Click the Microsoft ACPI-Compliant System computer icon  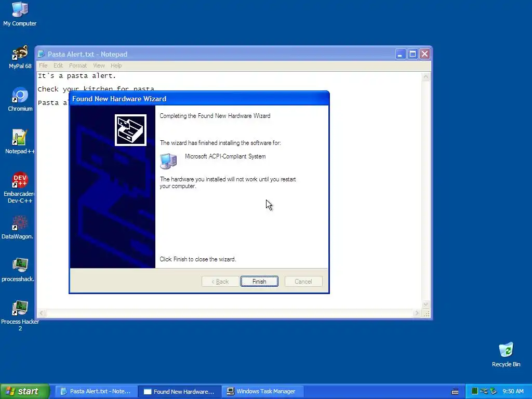(x=168, y=161)
